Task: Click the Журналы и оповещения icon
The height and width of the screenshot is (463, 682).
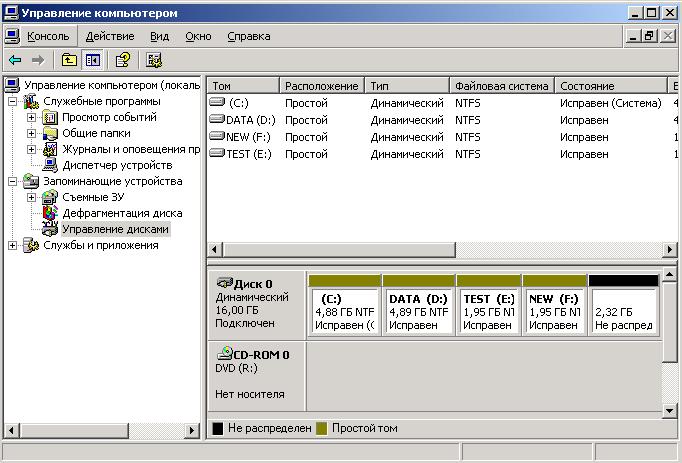Action: click(x=50, y=150)
